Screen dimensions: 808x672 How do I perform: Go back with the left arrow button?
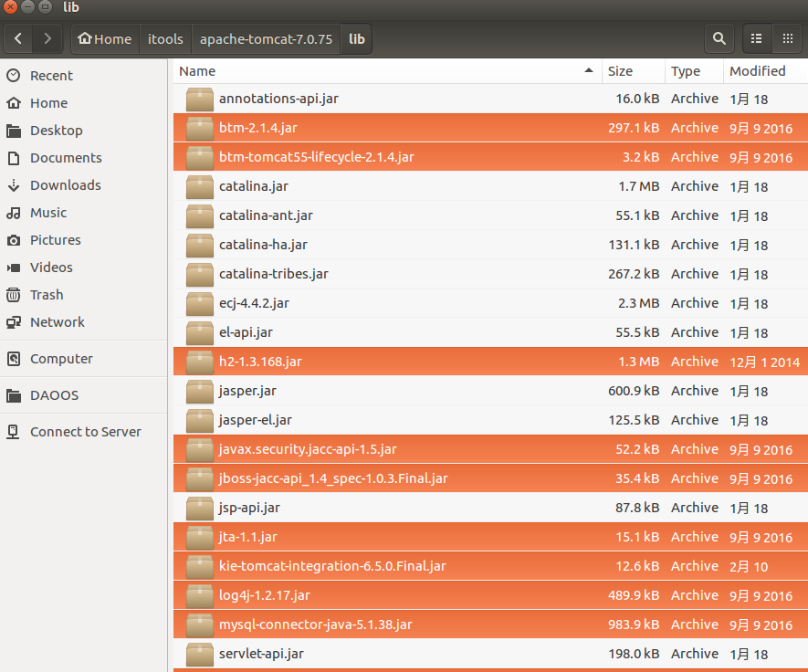18,38
